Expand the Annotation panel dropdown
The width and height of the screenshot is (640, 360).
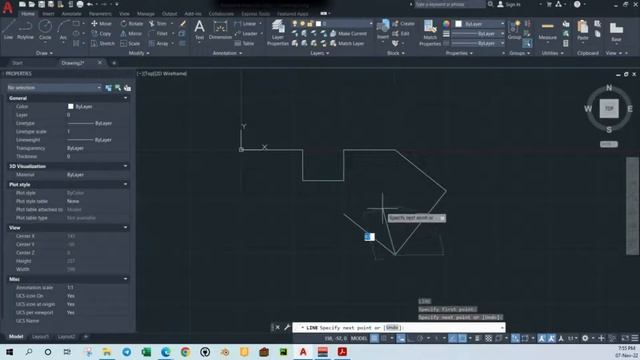point(227,53)
